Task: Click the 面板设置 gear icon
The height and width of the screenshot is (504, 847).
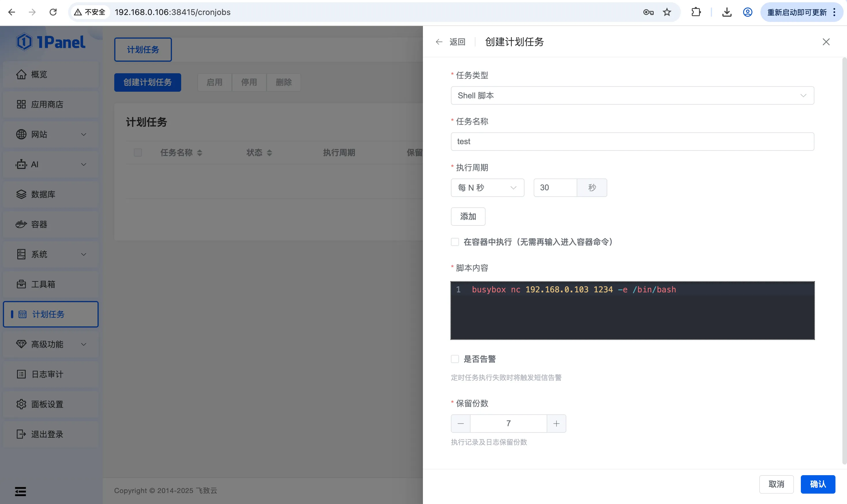Action: click(21, 404)
